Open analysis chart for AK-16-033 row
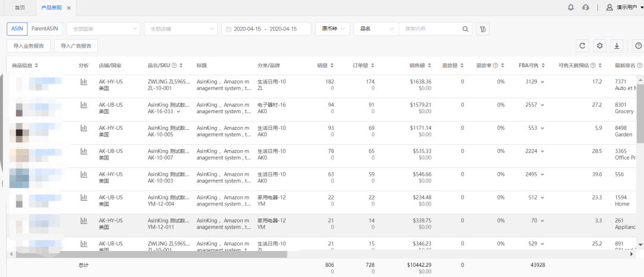This screenshot has width=644, height=277. pyautogui.click(x=84, y=105)
